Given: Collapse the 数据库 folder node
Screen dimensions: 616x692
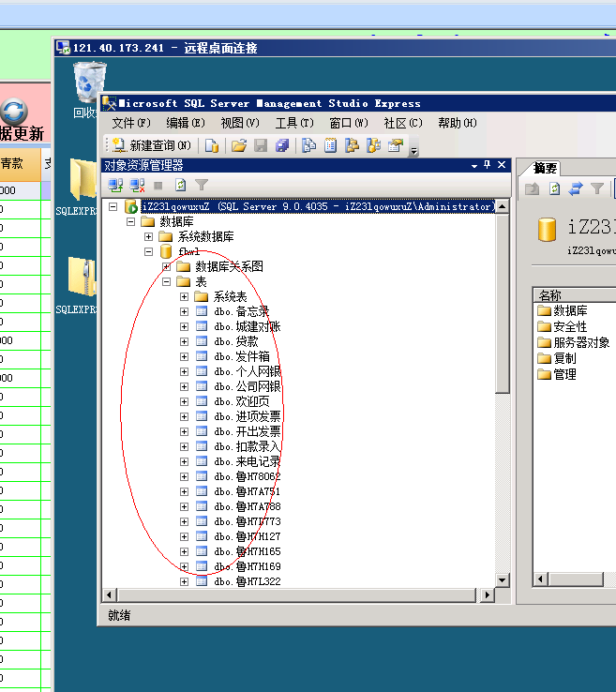Looking at the screenshot, I should coord(130,221).
